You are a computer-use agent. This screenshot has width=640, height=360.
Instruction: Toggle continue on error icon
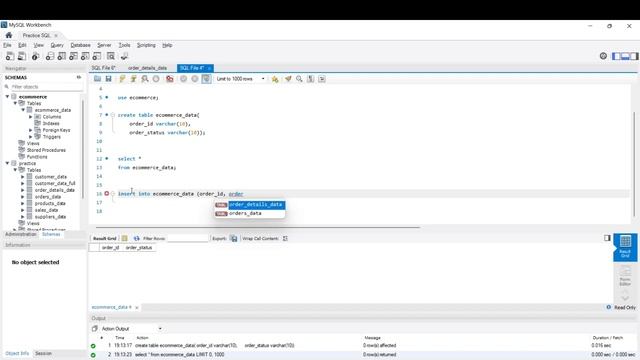(x=169, y=79)
